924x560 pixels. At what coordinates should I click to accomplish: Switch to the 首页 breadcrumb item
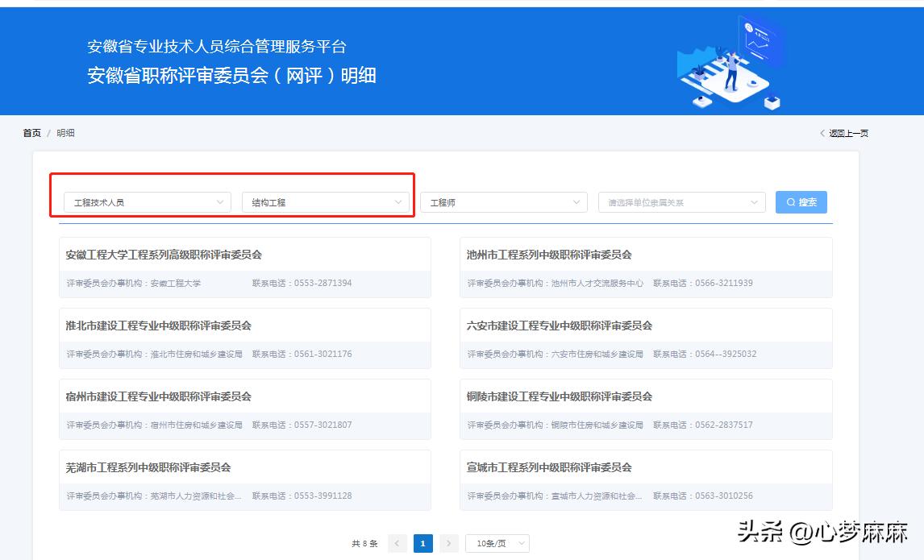(x=31, y=132)
